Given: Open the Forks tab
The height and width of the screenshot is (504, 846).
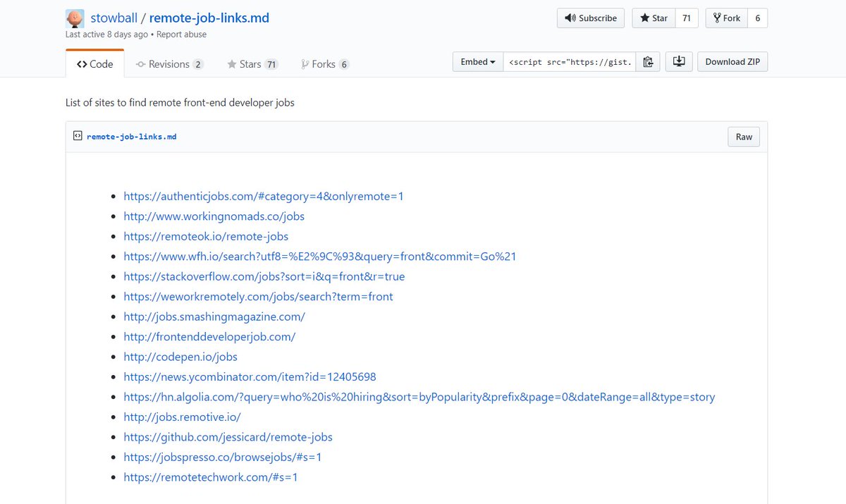Looking at the screenshot, I should 325,64.
